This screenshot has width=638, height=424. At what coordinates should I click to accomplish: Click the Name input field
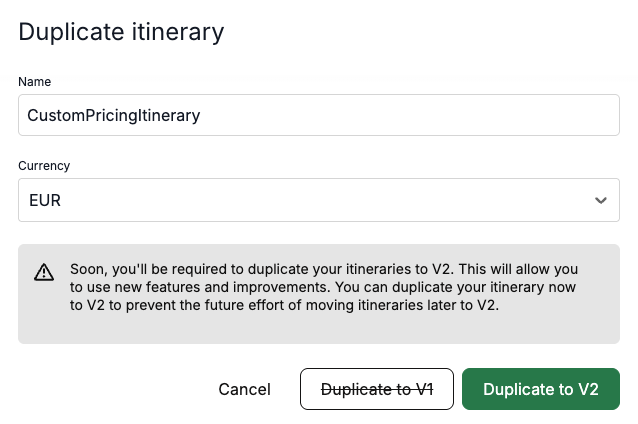coord(319,115)
